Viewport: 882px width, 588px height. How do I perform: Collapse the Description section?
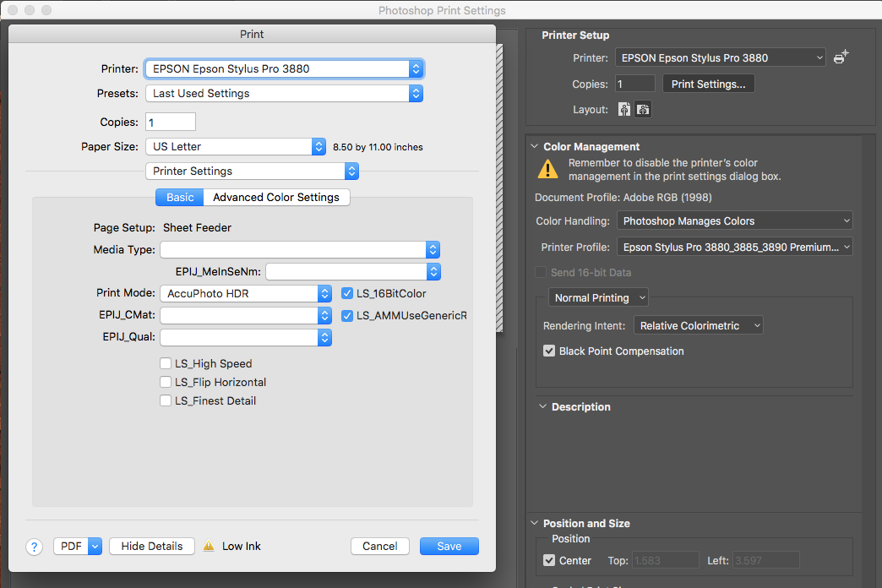pos(542,406)
